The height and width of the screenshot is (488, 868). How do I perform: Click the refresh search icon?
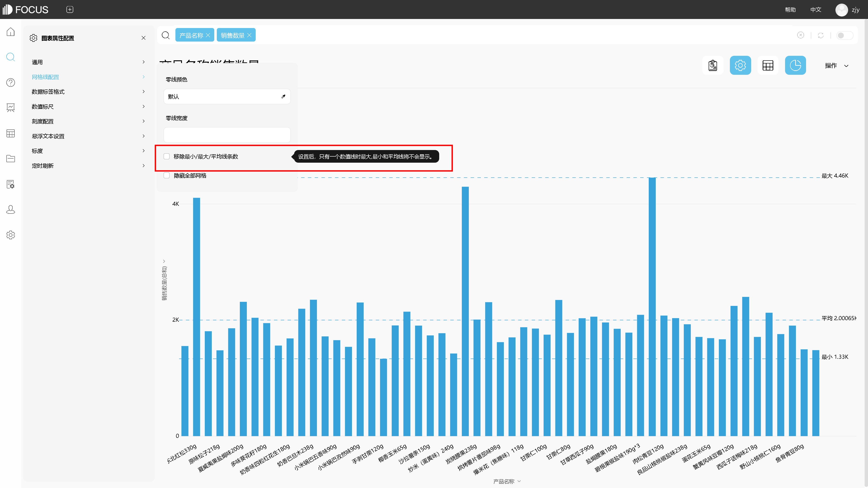(x=821, y=35)
